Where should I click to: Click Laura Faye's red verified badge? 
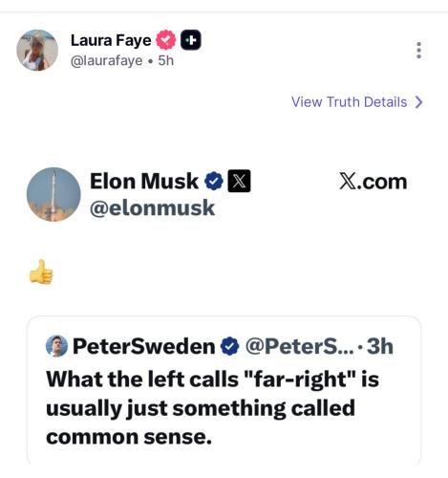[x=165, y=40]
